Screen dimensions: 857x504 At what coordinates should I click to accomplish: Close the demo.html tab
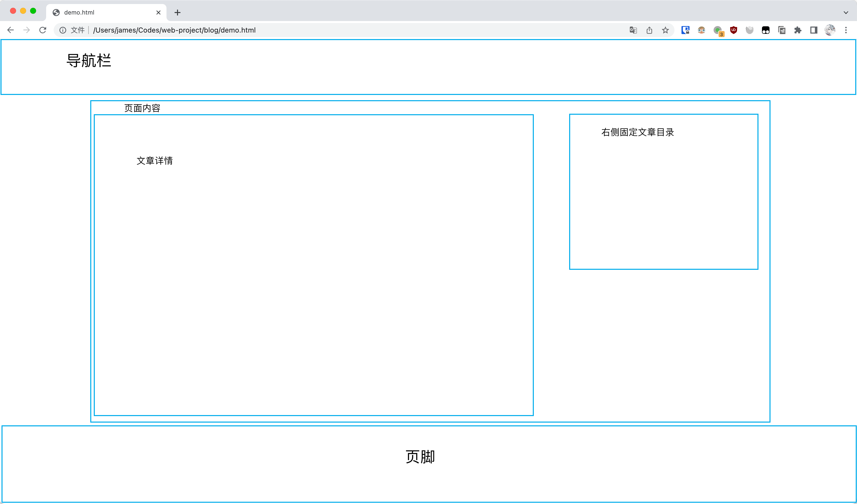[158, 13]
